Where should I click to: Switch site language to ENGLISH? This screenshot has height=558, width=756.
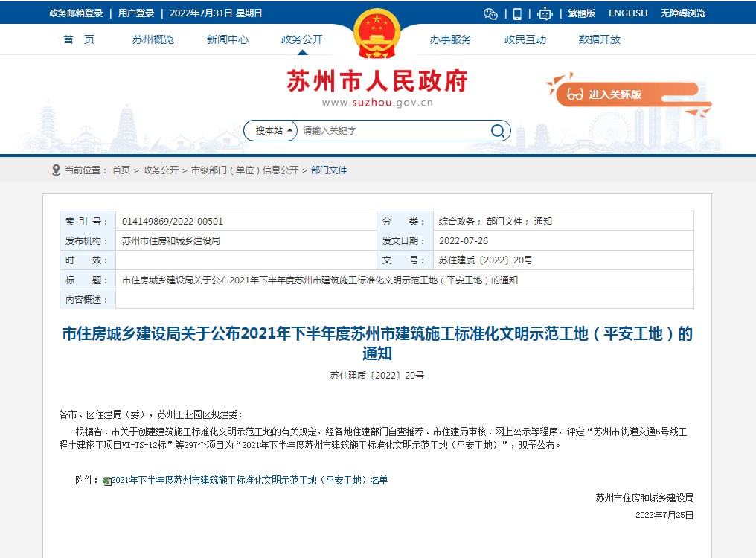point(628,13)
